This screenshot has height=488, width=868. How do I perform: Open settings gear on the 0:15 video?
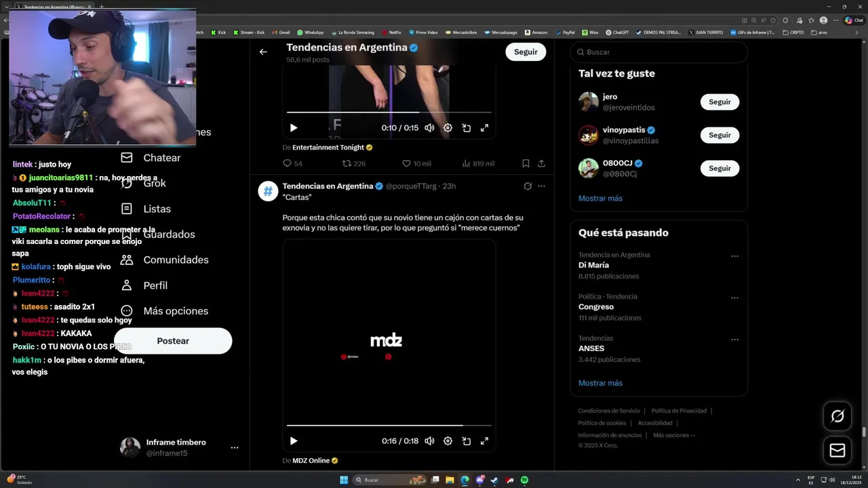pos(448,127)
